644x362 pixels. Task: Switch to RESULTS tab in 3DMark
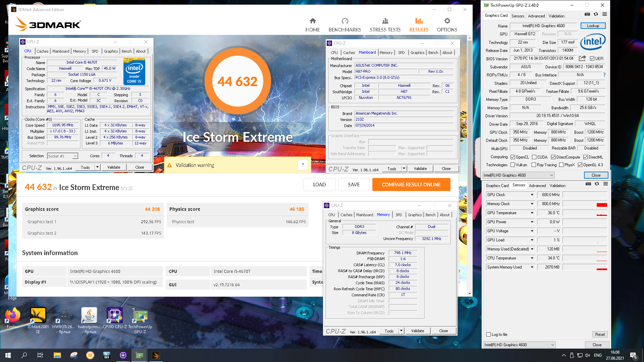pyautogui.click(x=419, y=25)
